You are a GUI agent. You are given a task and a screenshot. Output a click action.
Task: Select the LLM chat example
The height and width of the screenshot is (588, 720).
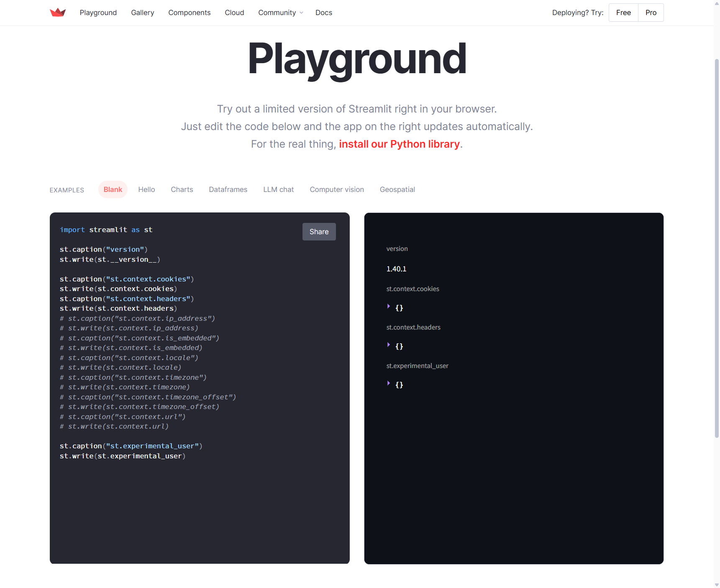tap(278, 189)
